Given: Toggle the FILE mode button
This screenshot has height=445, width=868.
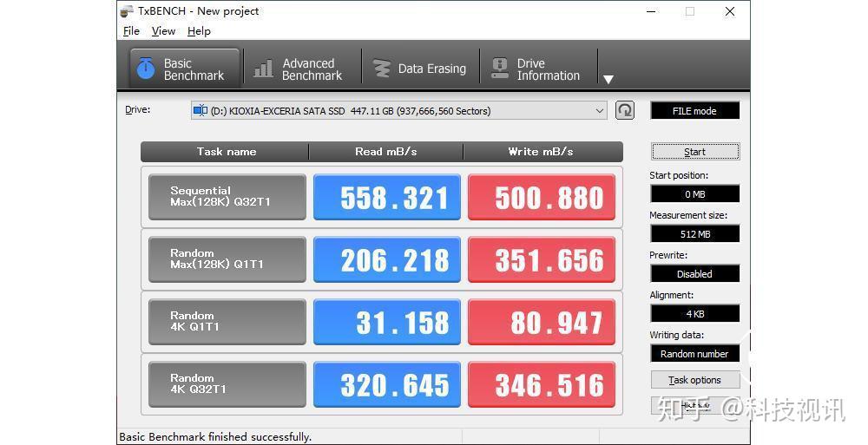Looking at the screenshot, I should (x=694, y=111).
